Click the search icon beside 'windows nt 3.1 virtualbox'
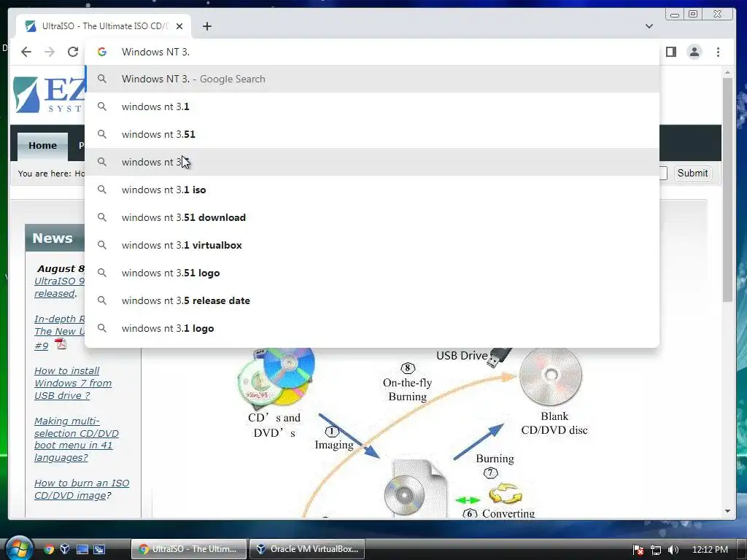 click(102, 245)
